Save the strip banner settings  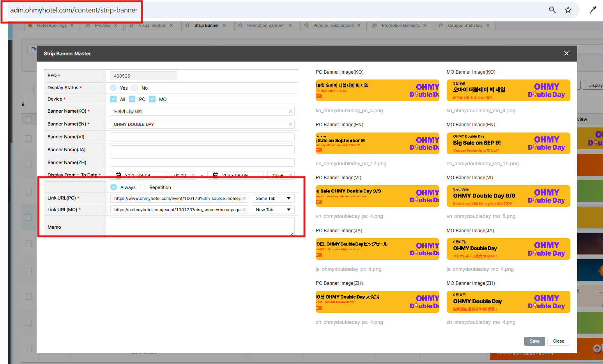tap(534, 341)
